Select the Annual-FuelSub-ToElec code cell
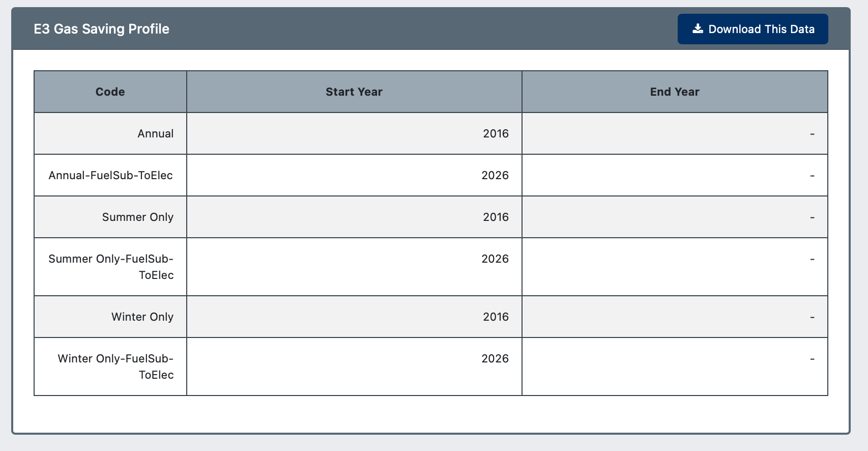The height and width of the screenshot is (451, 868). click(110, 175)
